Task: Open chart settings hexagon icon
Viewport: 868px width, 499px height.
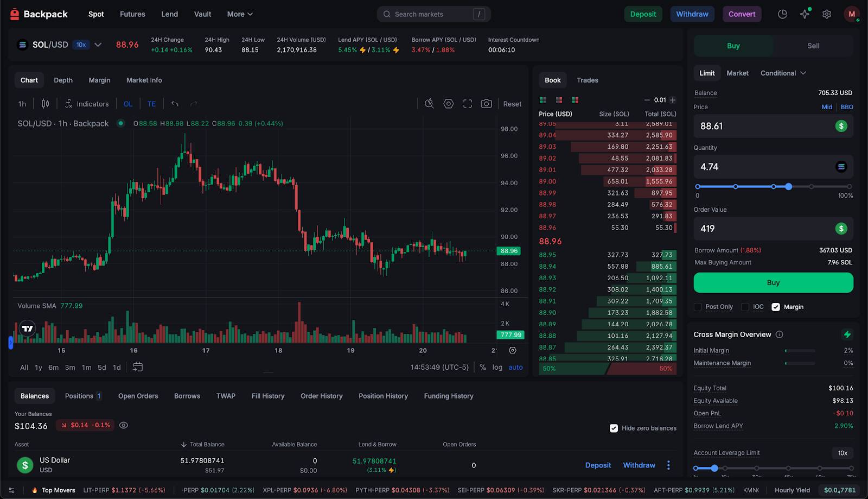Action: point(448,104)
